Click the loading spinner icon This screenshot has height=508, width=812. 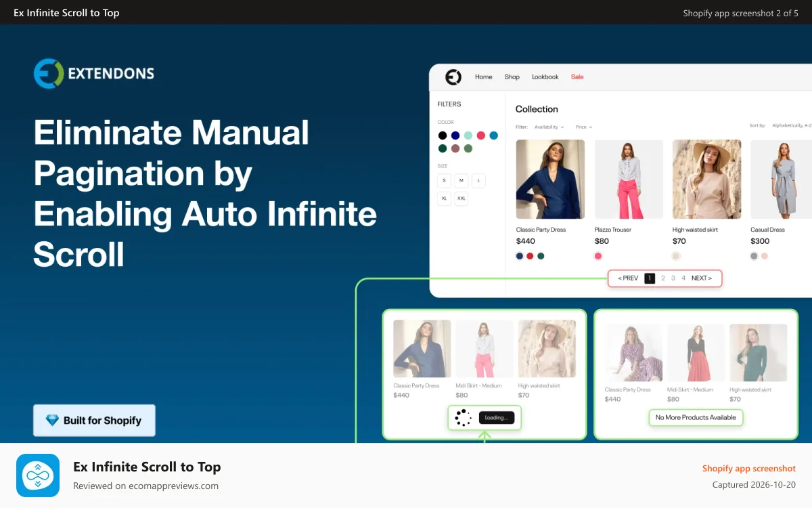tap(463, 418)
